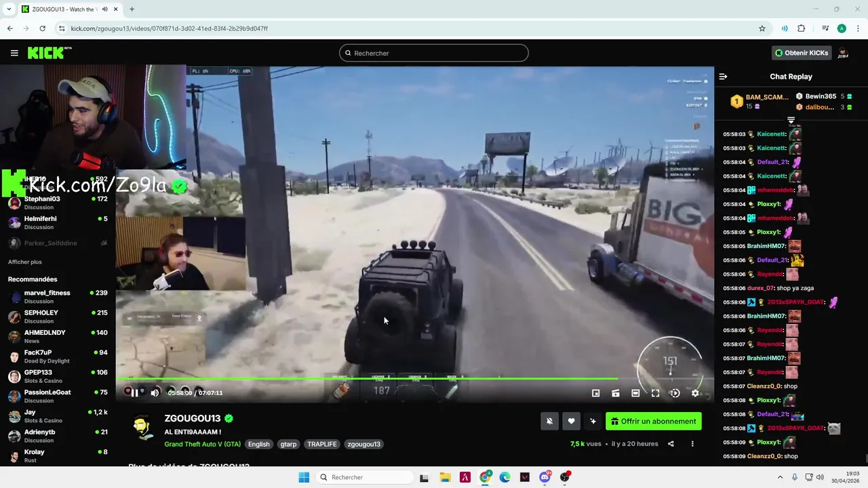The image size is (868, 488).
Task: Reload the page
Action: coord(42,28)
